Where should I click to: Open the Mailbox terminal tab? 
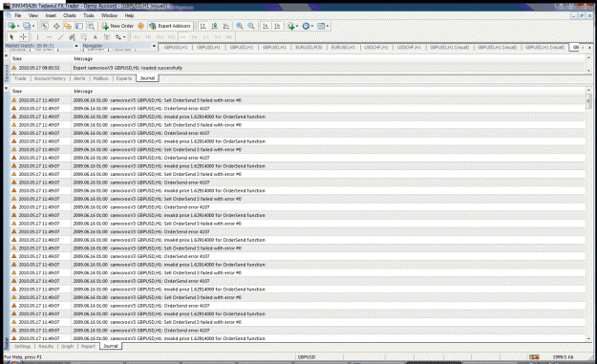(100, 78)
